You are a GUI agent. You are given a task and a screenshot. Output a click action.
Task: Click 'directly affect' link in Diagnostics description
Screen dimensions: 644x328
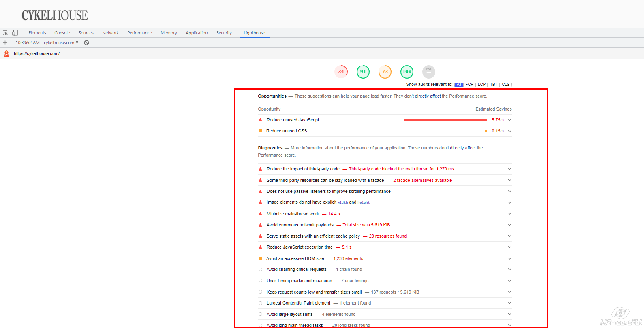coord(462,148)
